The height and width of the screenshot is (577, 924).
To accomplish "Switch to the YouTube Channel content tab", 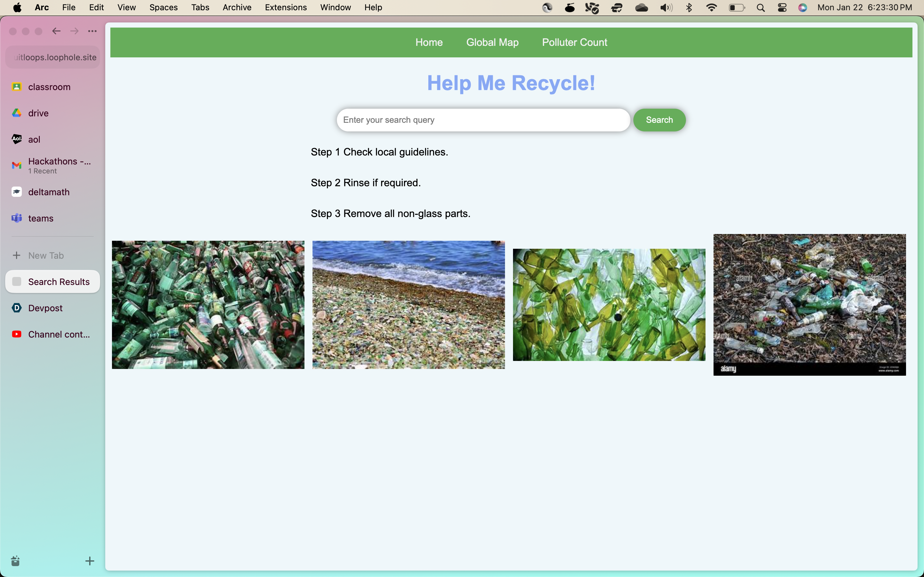I will [x=59, y=335].
